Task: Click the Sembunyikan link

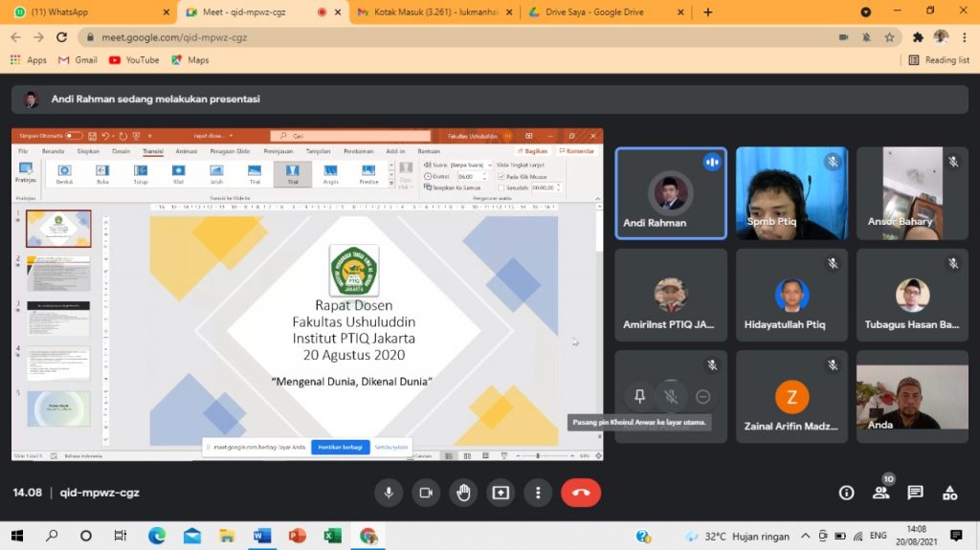Action: click(391, 447)
